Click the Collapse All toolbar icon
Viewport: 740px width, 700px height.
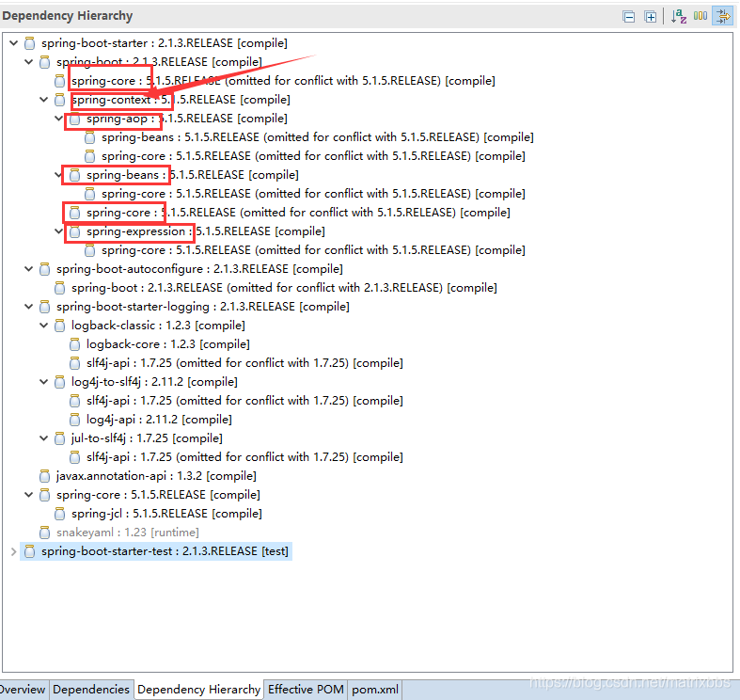629,17
